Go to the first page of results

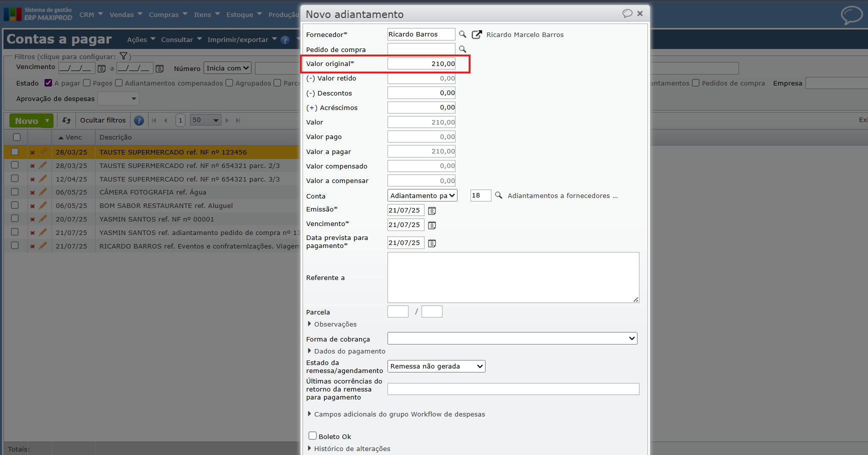154,120
